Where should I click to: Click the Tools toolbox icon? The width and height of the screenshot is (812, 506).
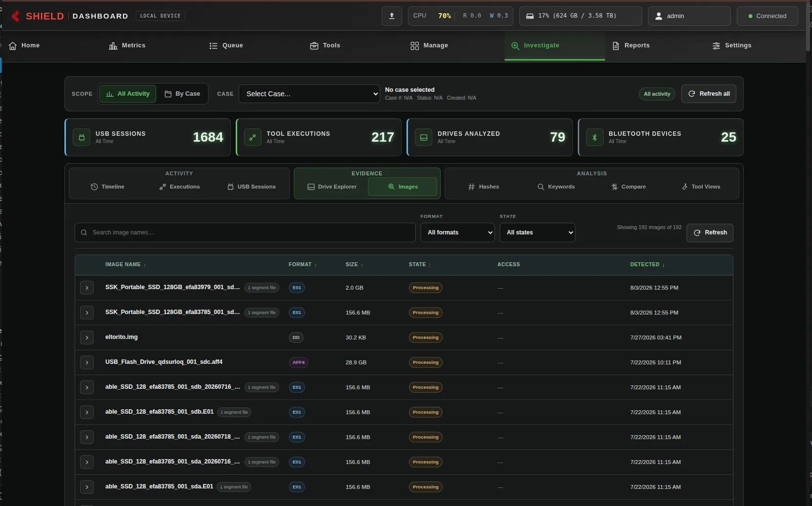pyautogui.click(x=314, y=45)
